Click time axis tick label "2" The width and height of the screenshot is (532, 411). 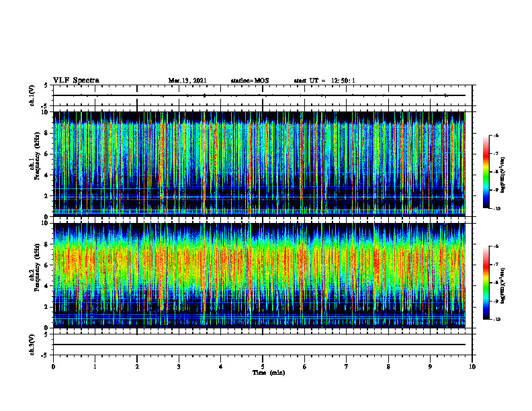tap(137, 367)
